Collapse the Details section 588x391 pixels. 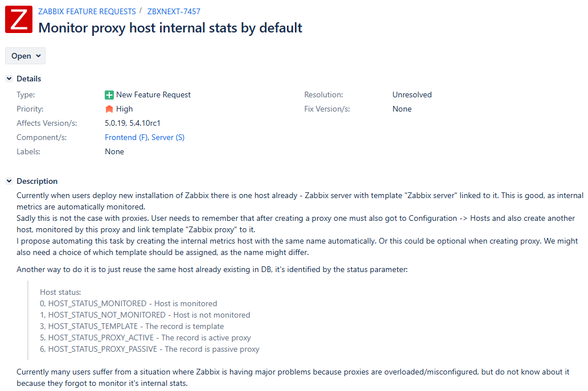click(x=9, y=79)
